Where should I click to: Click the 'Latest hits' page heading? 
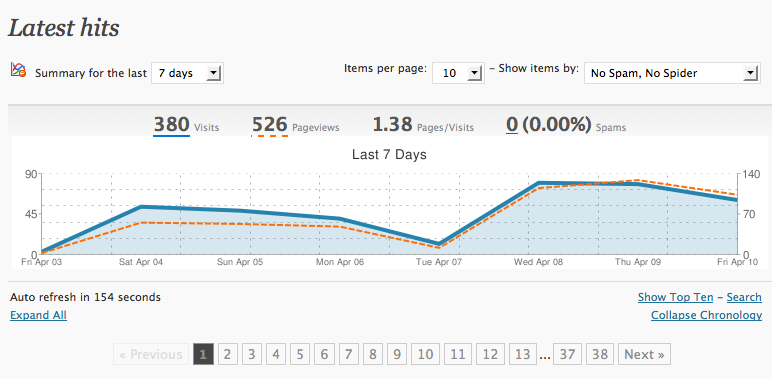click(64, 28)
